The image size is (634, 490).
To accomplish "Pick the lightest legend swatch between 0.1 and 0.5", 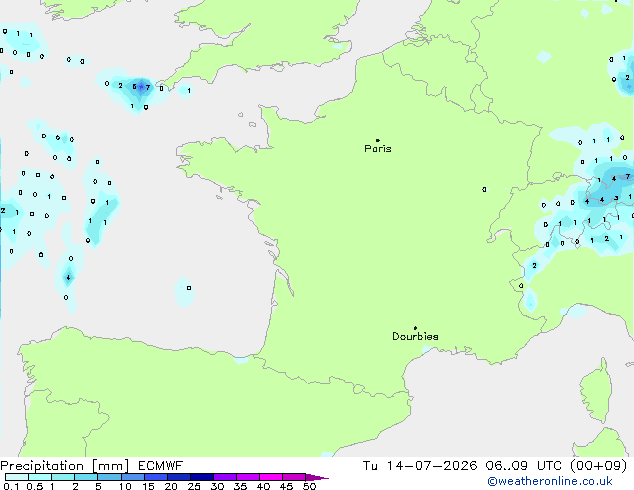I will [x=17, y=477].
